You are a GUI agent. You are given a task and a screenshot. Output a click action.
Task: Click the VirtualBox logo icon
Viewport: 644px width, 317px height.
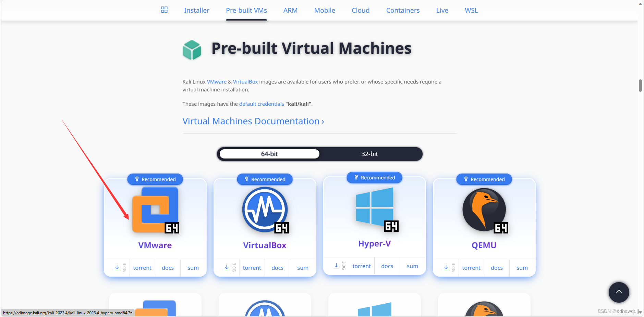coord(265,210)
